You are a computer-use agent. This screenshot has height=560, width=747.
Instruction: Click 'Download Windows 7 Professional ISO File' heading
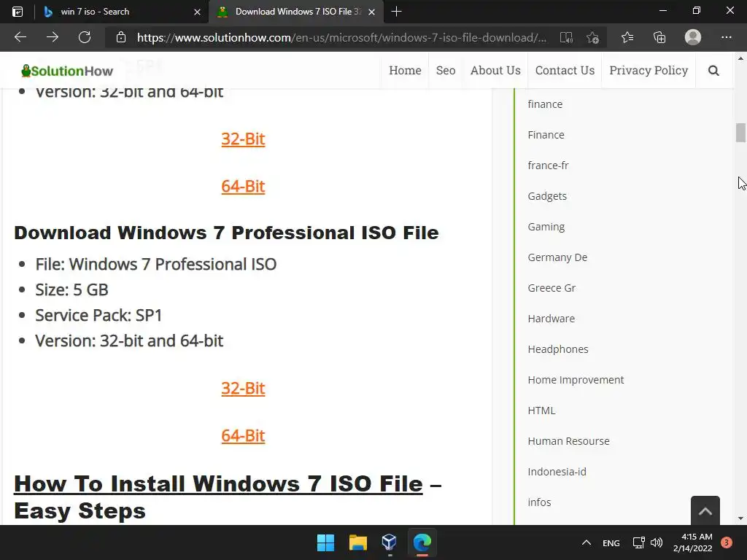(226, 233)
